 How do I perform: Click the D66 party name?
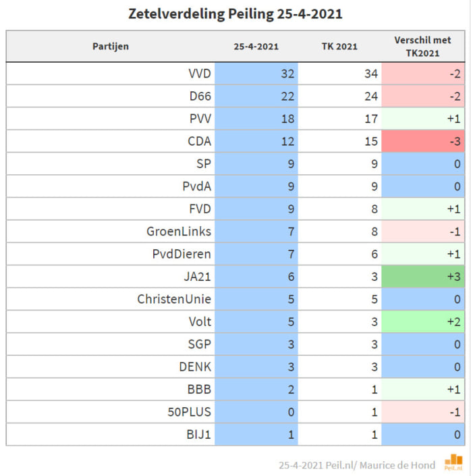(200, 97)
